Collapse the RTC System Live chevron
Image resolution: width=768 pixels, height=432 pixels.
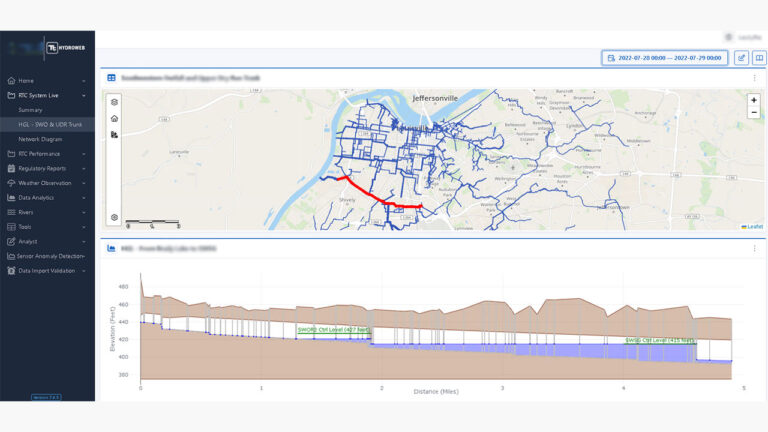[x=84, y=96]
